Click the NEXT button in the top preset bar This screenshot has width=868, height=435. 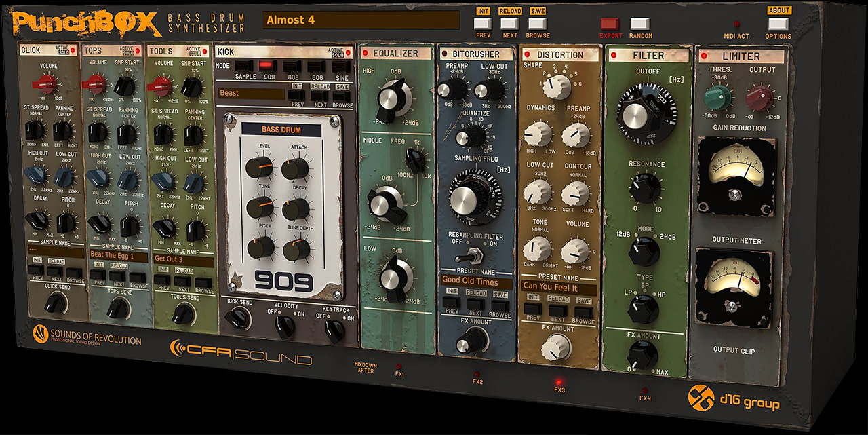click(510, 24)
